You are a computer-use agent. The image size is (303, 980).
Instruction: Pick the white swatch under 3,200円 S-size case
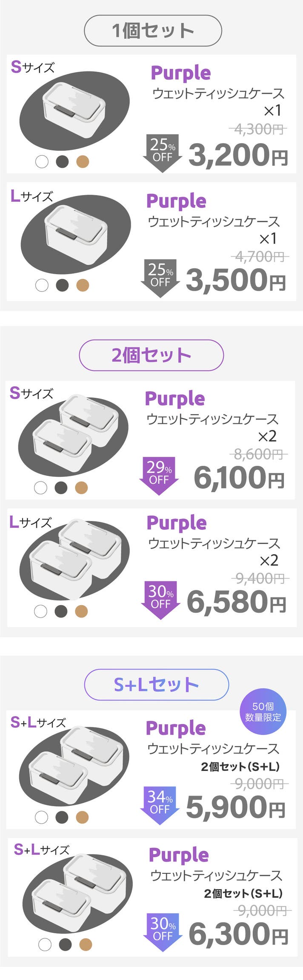(x=42, y=161)
